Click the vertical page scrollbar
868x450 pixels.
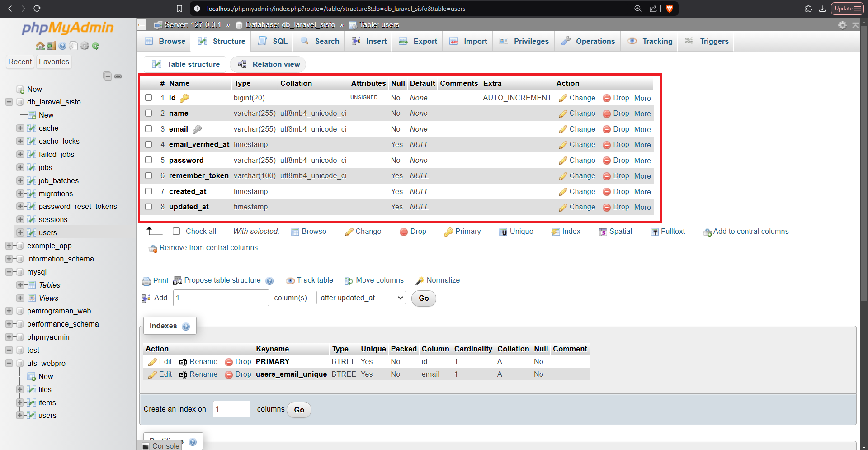pyautogui.click(x=864, y=181)
